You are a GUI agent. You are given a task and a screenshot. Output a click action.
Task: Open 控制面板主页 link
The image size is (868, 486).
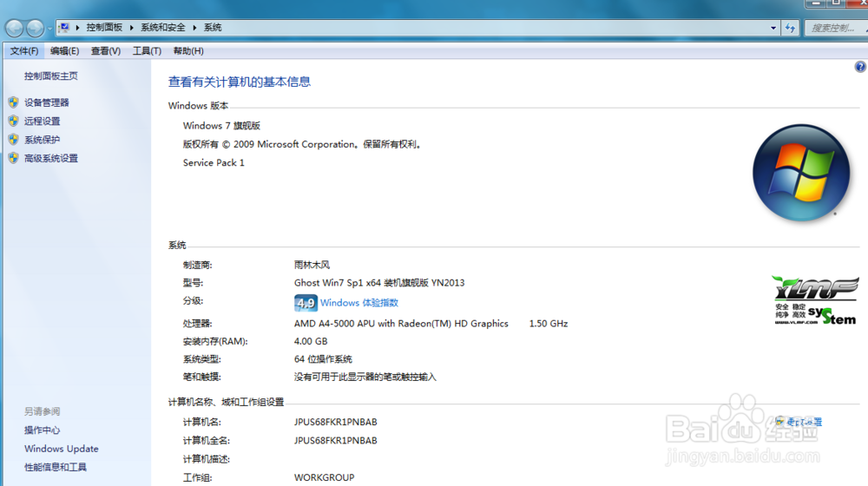coord(51,76)
